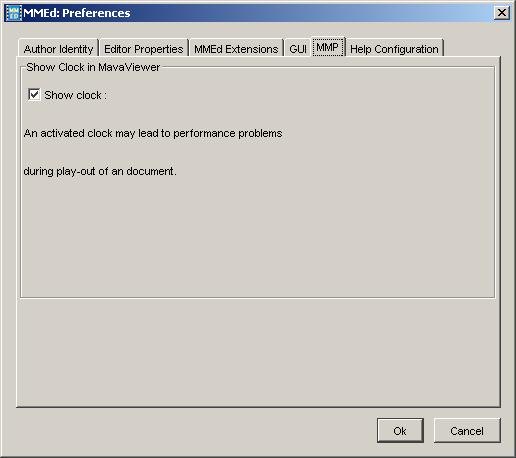516x458 pixels.
Task: Click the 'performance problems' warning text line
Action: pyautogui.click(x=153, y=133)
